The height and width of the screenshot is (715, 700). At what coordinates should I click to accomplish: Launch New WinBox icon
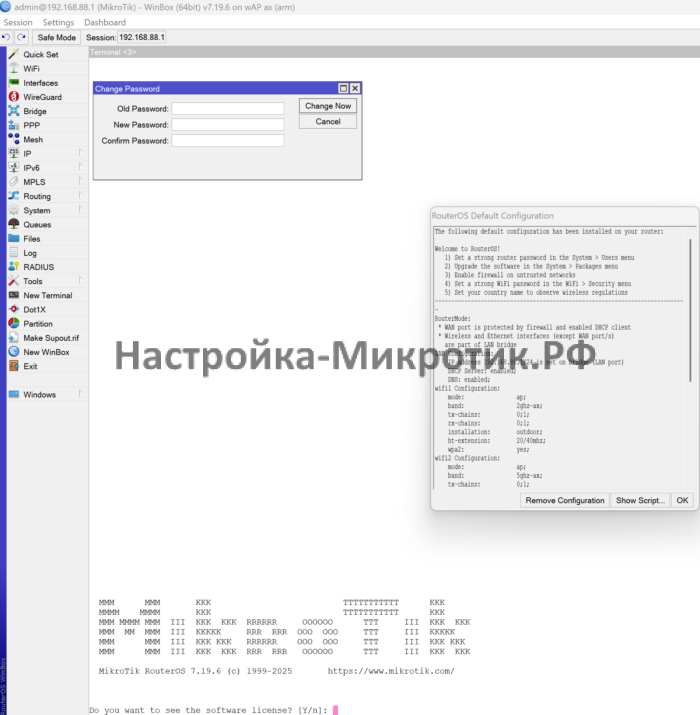[14, 352]
